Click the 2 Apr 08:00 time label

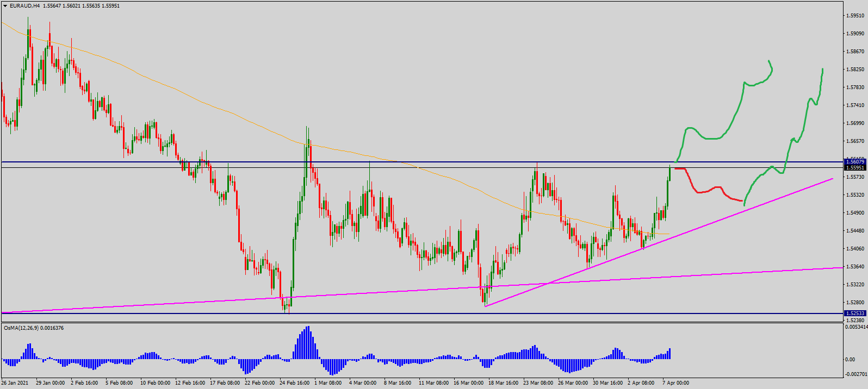coord(641,383)
